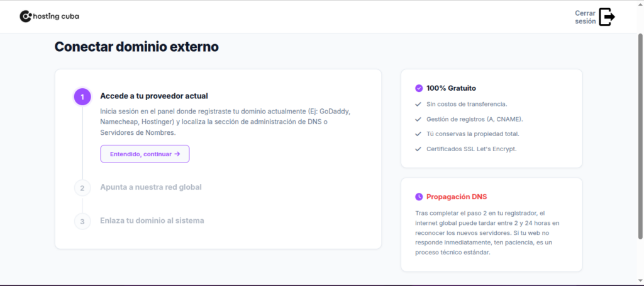Click the Conectar dominio externo heading
644x286 pixels.
(x=136, y=47)
